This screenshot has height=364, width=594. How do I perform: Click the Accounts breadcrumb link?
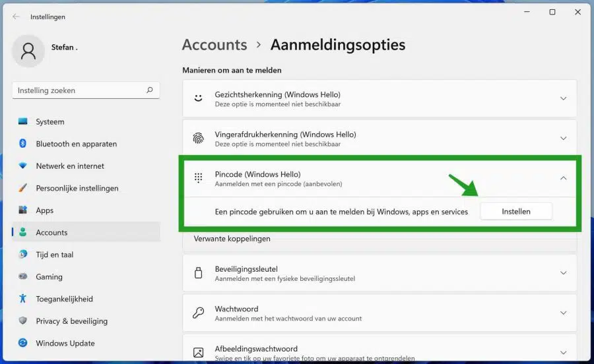pos(214,45)
